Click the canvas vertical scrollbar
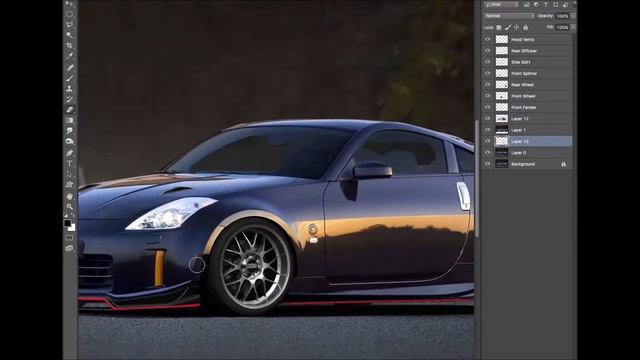 tap(476, 178)
